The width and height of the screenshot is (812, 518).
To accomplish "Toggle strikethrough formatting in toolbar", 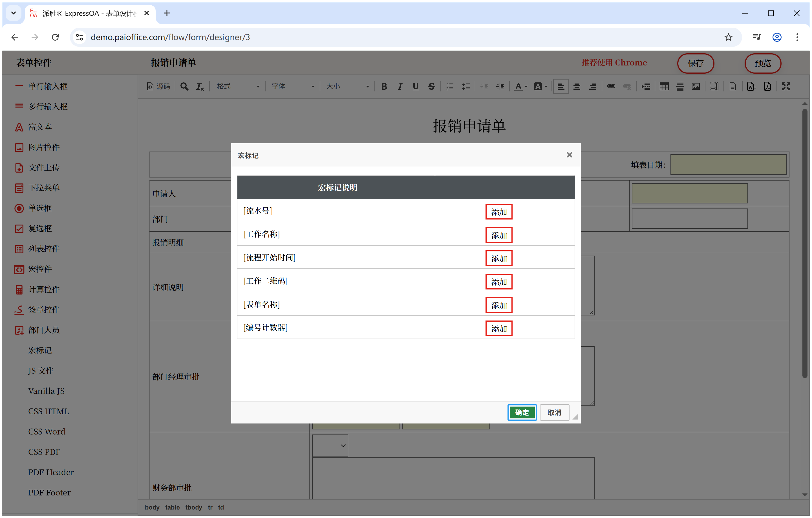I will [x=431, y=87].
